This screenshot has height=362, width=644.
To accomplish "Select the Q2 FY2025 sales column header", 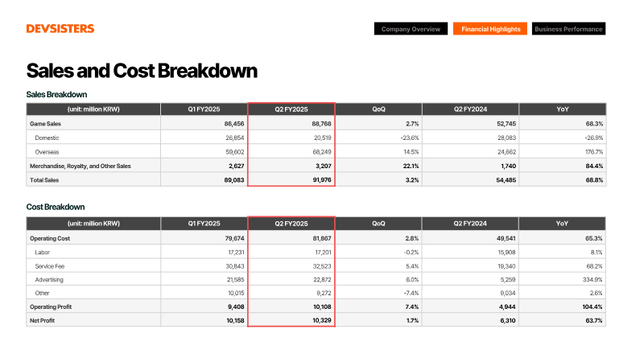I will coord(291,109).
